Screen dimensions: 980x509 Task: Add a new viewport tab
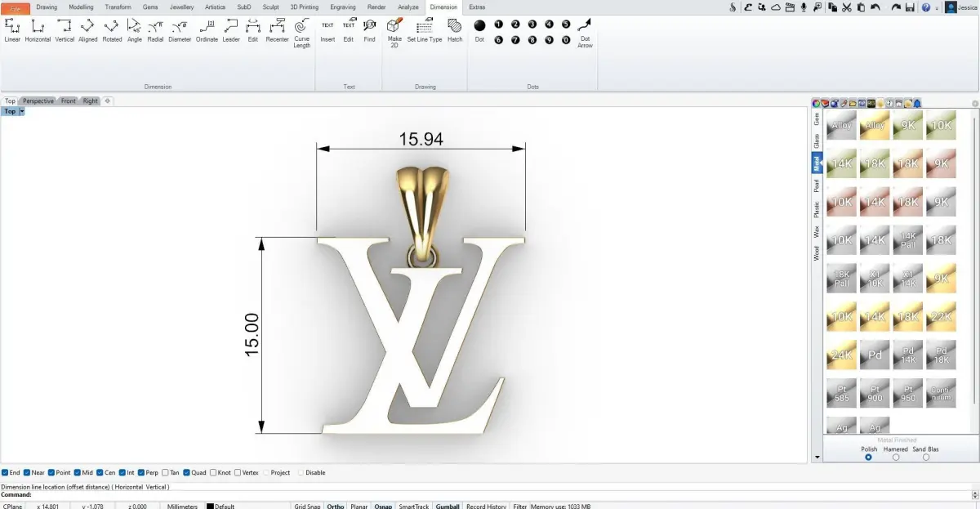[107, 101]
